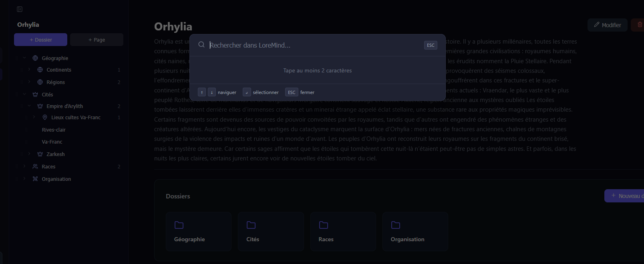
Task: Expand the Races folder in the tree
Action: tap(24, 166)
